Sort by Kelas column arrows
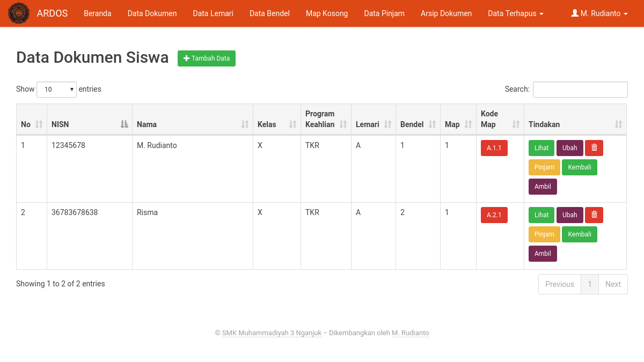Image resolution: width=644 pixels, height=362 pixels. 293,124
